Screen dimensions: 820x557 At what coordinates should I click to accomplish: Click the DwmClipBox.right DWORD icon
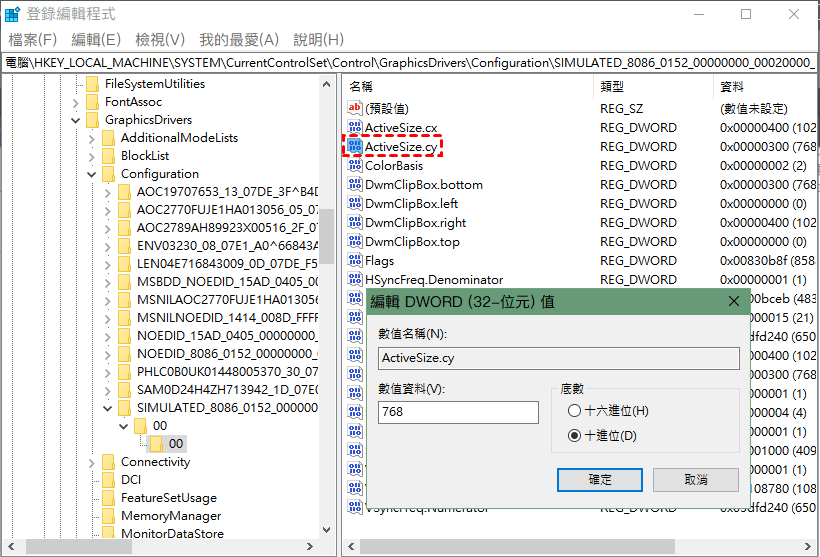click(355, 222)
